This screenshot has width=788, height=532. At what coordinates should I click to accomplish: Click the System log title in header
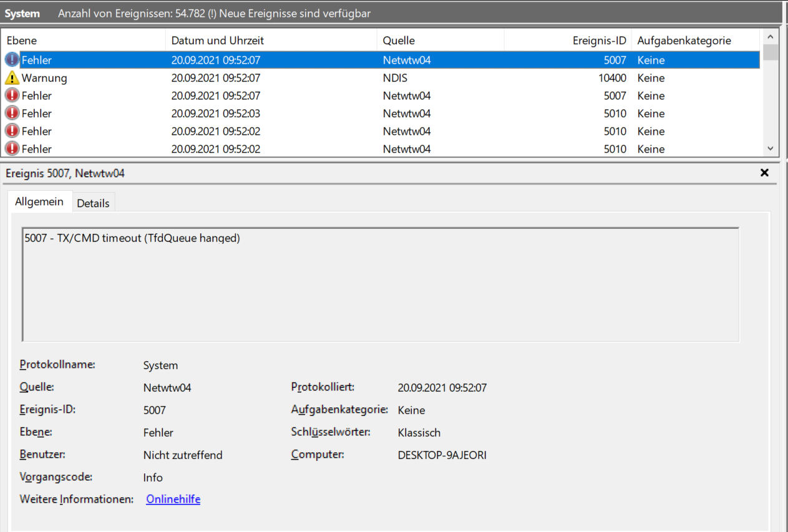[22, 13]
